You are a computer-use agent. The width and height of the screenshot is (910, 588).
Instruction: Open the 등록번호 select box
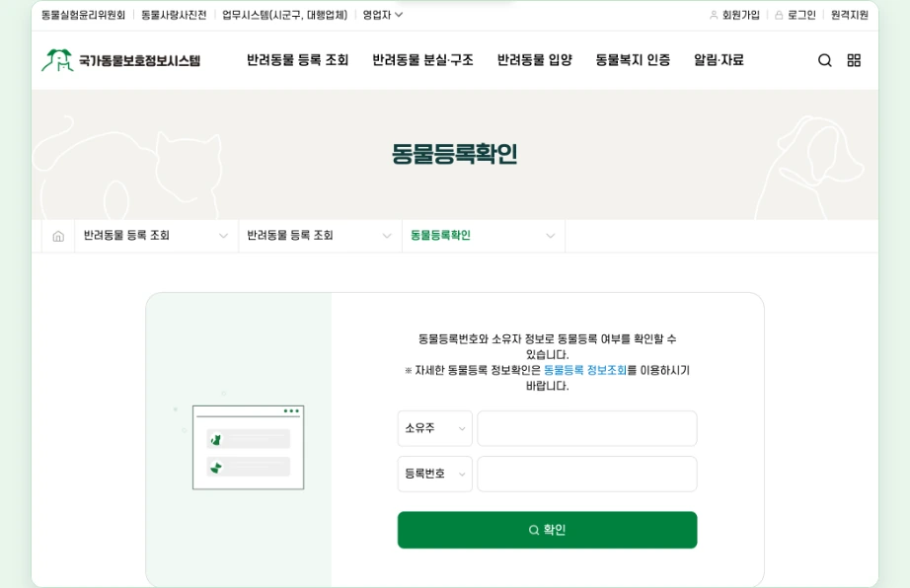[x=434, y=474]
